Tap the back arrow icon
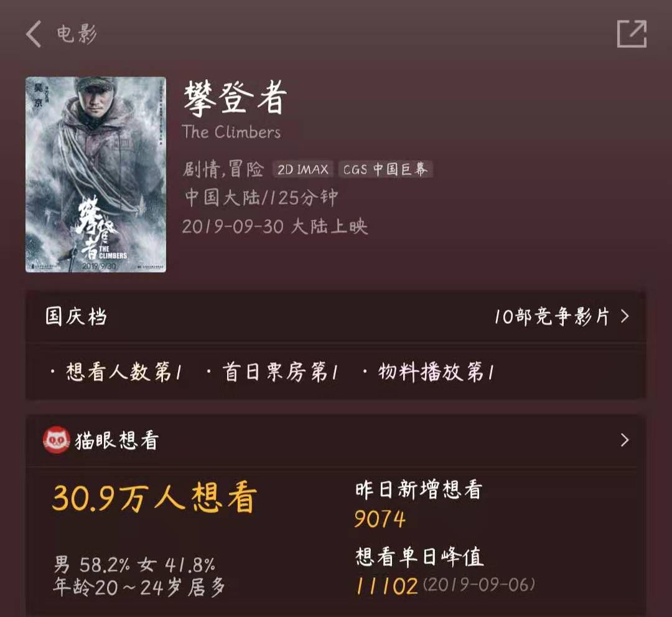The width and height of the screenshot is (672, 617). pos(34,34)
